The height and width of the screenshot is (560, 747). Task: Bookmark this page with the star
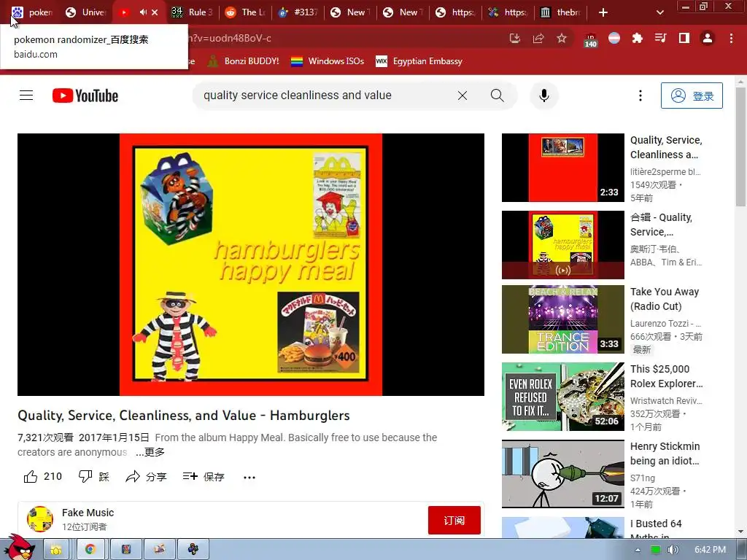coord(562,38)
